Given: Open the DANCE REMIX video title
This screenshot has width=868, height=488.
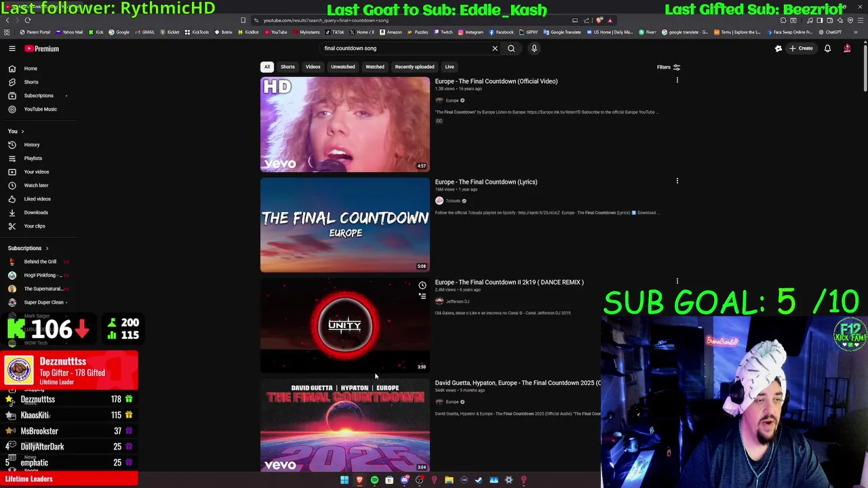Looking at the screenshot, I should coord(509,282).
